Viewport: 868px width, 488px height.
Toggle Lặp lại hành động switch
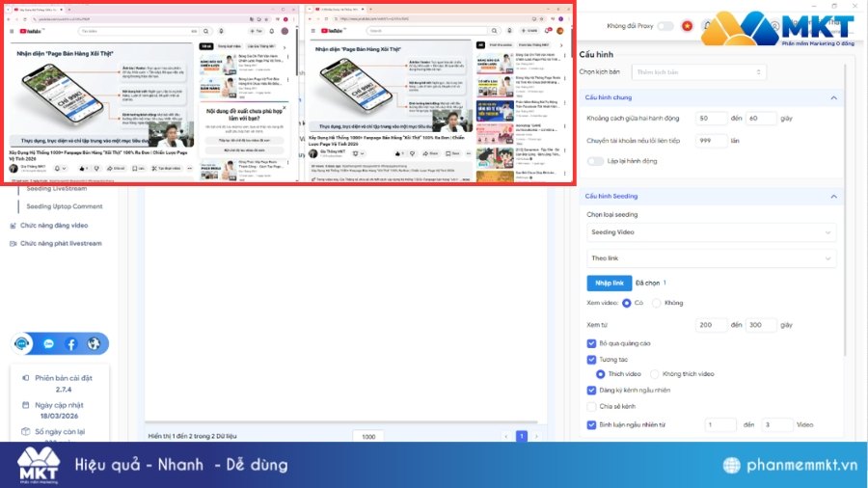(595, 161)
